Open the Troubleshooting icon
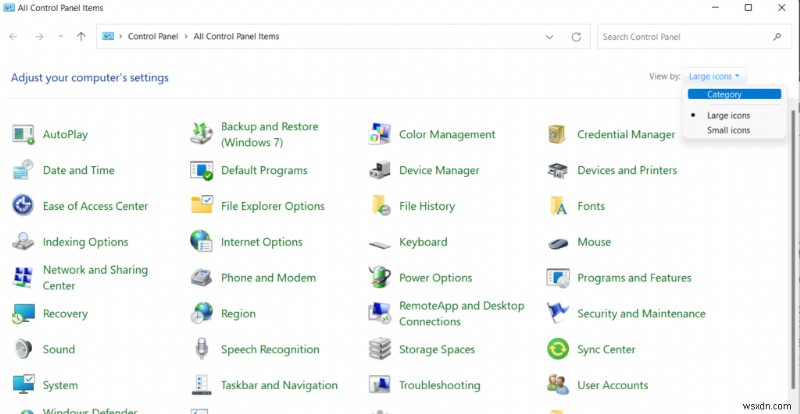The height and width of the screenshot is (414, 800). click(x=380, y=385)
